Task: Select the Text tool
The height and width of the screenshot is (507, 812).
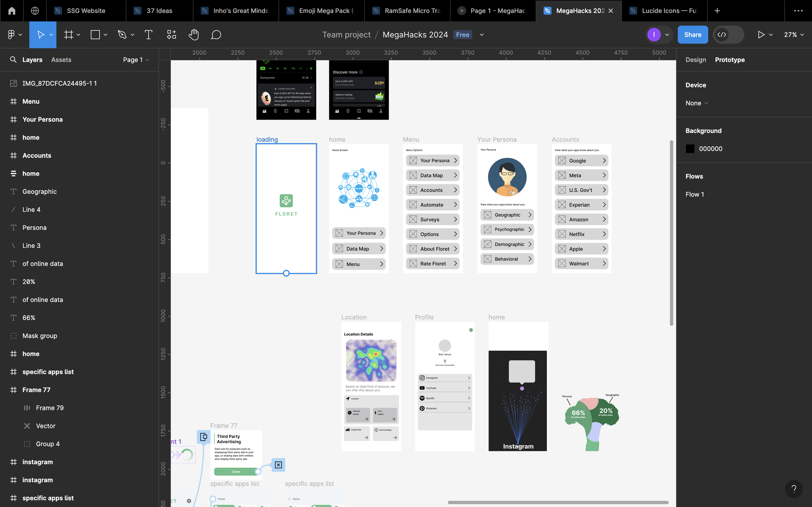Action: point(148,35)
